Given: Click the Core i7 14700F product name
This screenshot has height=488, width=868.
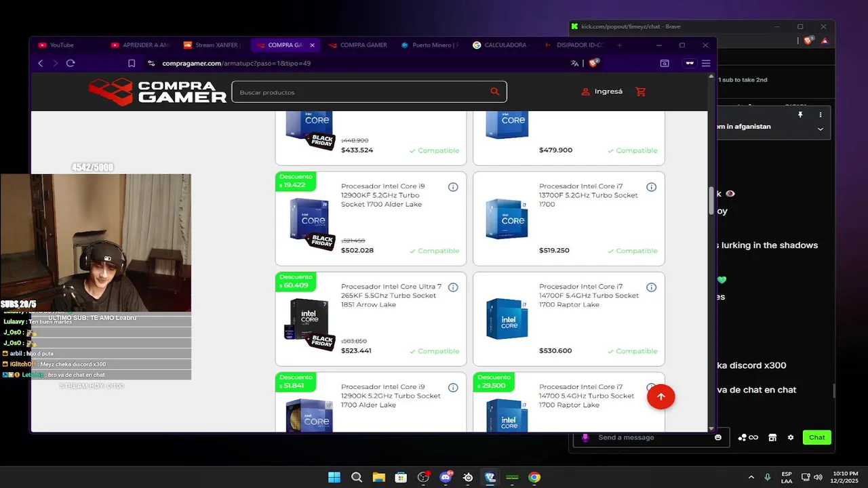Looking at the screenshot, I should pos(589,296).
